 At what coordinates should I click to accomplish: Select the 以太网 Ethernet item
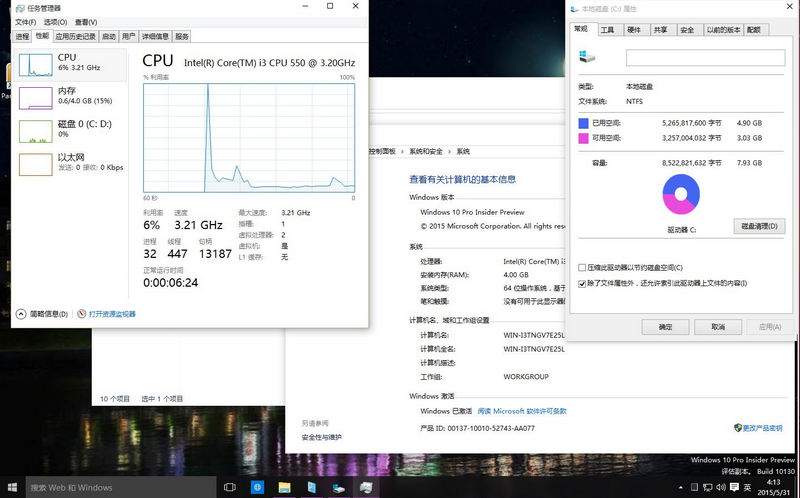pos(69,164)
